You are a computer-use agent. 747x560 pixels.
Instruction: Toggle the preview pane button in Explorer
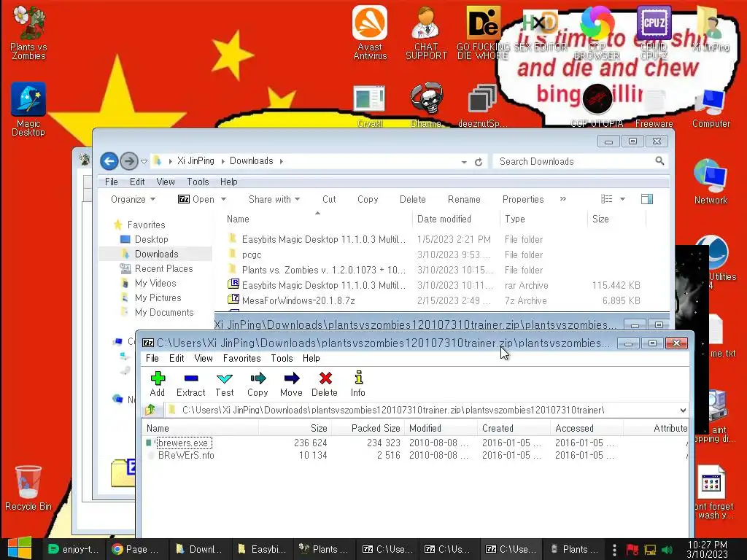tap(647, 199)
